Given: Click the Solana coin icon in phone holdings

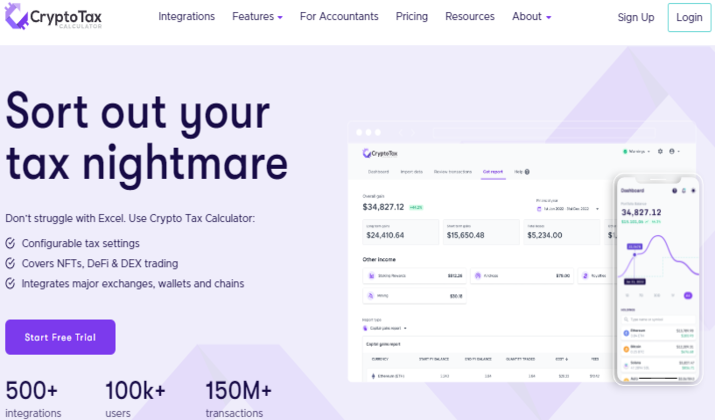Looking at the screenshot, I should pos(626,366).
